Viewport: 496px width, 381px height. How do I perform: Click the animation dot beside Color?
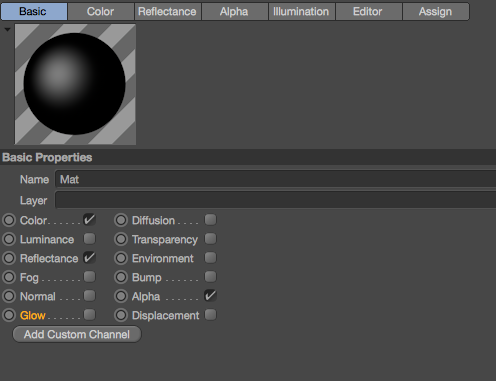pyautogui.click(x=9, y=220)
